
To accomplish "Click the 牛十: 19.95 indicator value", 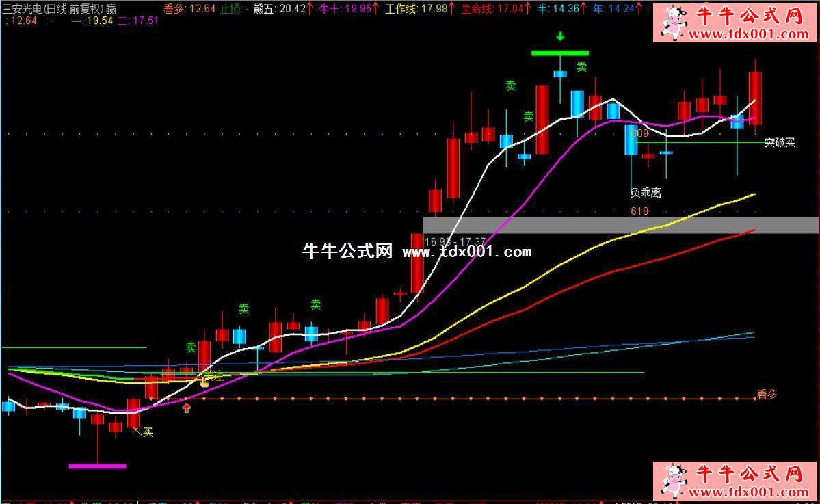I will 345,9.
